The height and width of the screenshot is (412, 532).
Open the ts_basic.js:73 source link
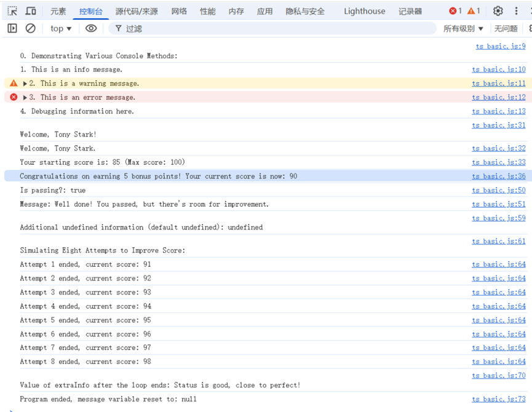tap(498, 399)
